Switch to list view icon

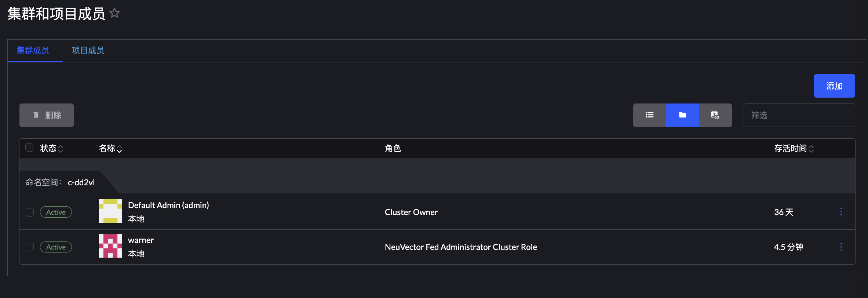650,115
